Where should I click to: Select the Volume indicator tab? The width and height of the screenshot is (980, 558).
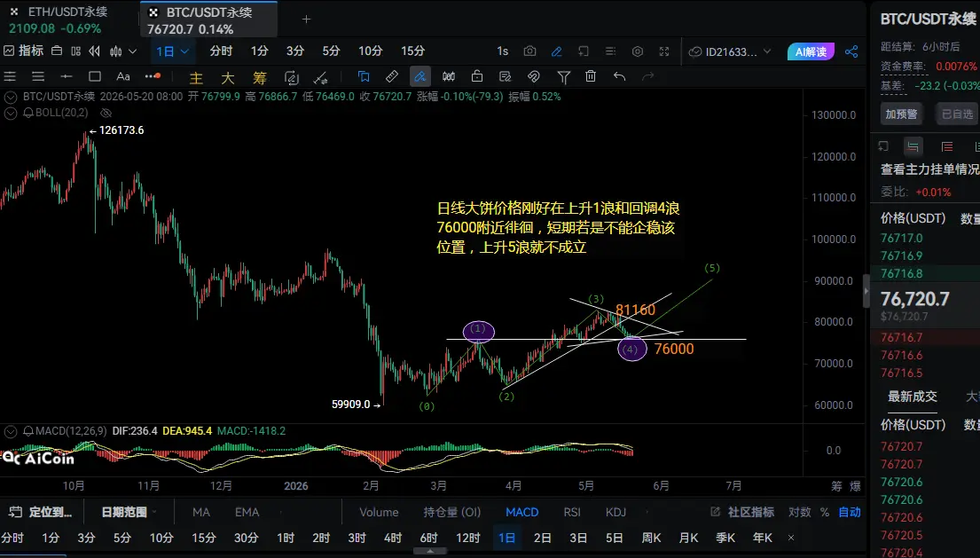(x=379, y=513)
